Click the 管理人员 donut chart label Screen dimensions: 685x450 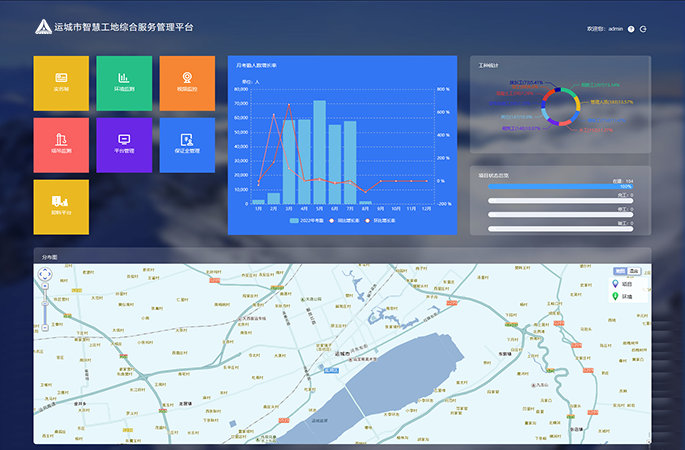(612, 102)
